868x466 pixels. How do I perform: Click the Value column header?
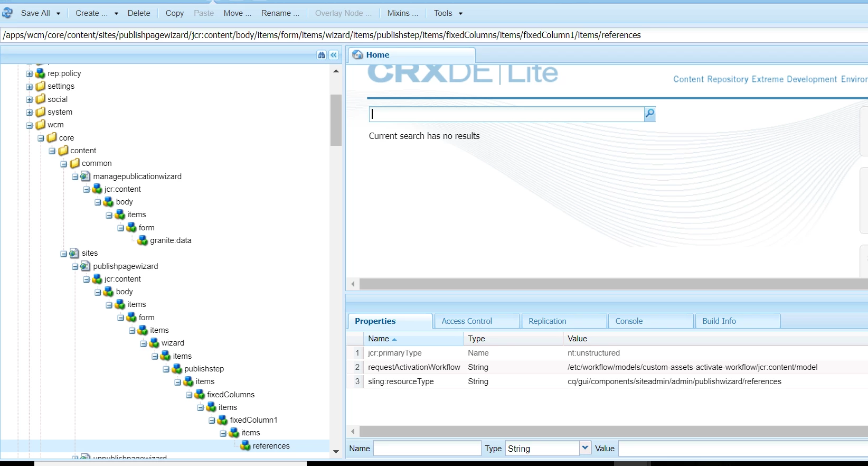pos(715,339)
